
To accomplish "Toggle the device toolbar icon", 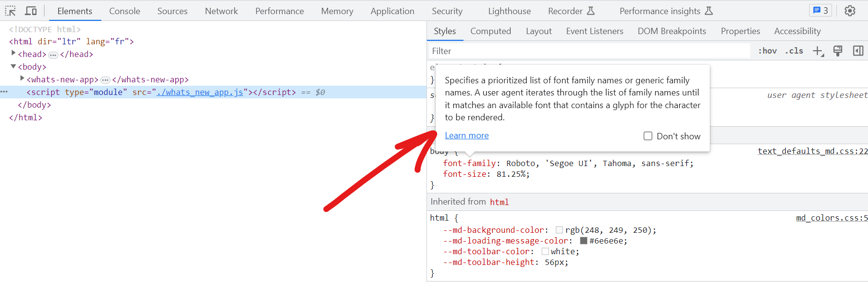I will tap(31, 11).
